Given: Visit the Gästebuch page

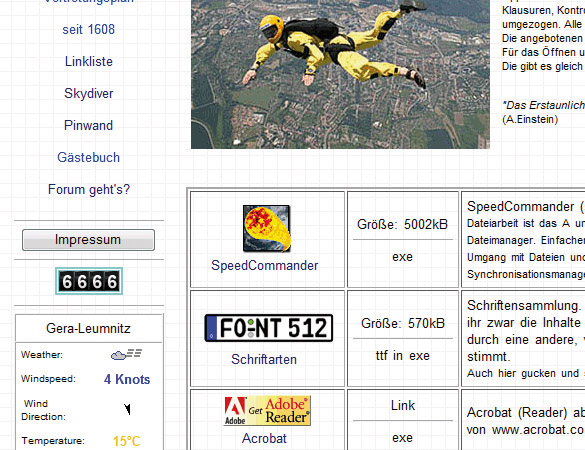Looking at the screenshot, I should coord(88,157).
